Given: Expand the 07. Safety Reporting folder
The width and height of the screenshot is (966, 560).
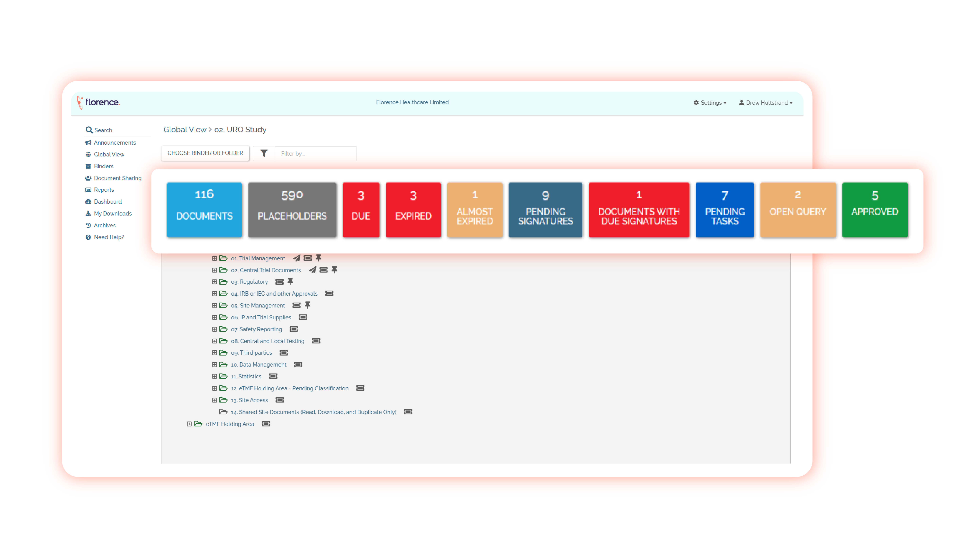Looking at the screenshot, I should coord(214,329).
